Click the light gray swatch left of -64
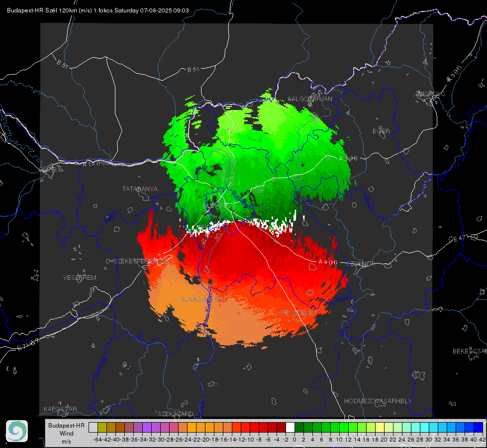This screenshot has width=487, height=448. (x=93, y=428)
